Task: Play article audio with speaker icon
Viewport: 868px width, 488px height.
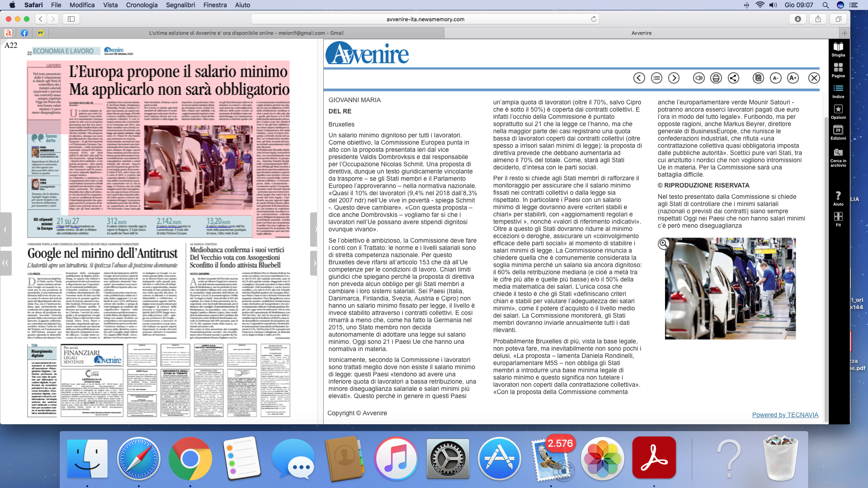Action: [699, 78]
